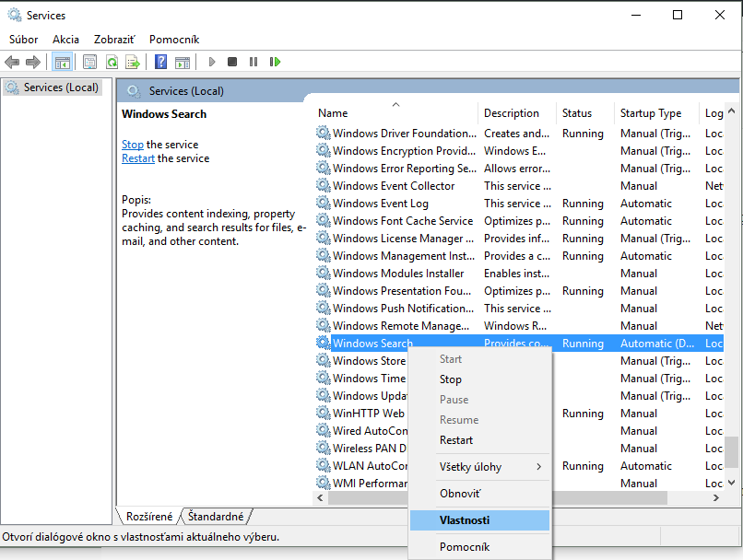The image size is (743, 560).
Task: Click the Stop the service link
Action: click(x=132, y=145)
